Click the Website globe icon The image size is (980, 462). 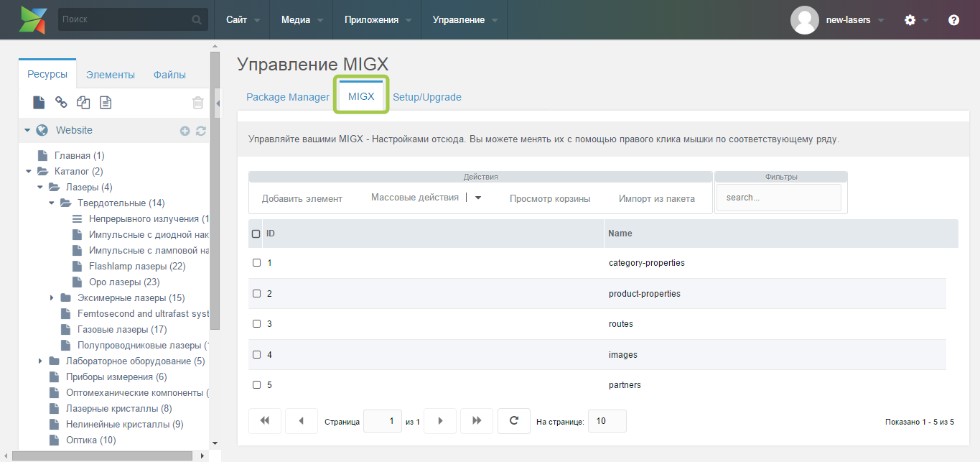42,130
